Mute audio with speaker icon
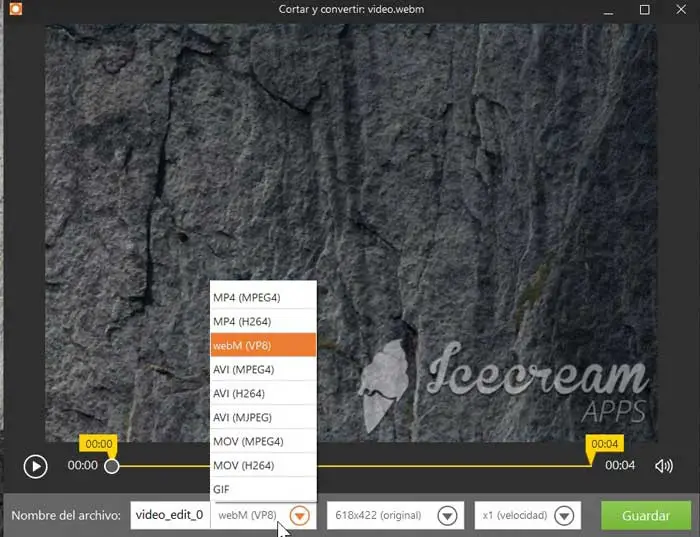Image resolution: width=700 pixels, height=537 pixels. [x=664, y=466]
